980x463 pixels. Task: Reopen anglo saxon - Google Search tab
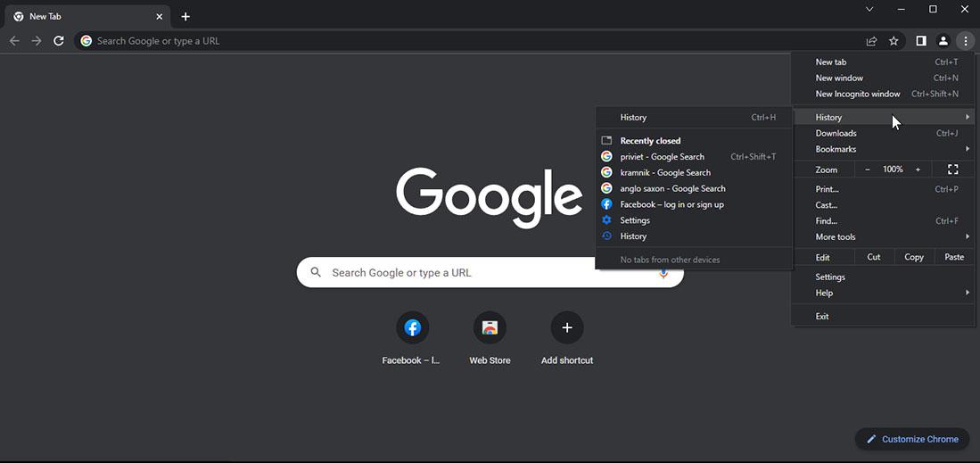click(x=694, y=188)
